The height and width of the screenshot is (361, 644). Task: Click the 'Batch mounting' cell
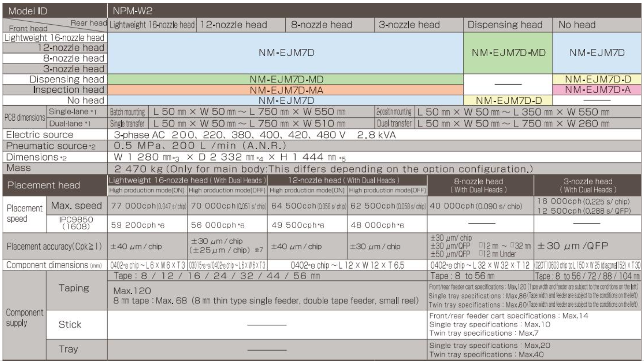point(127,112)
